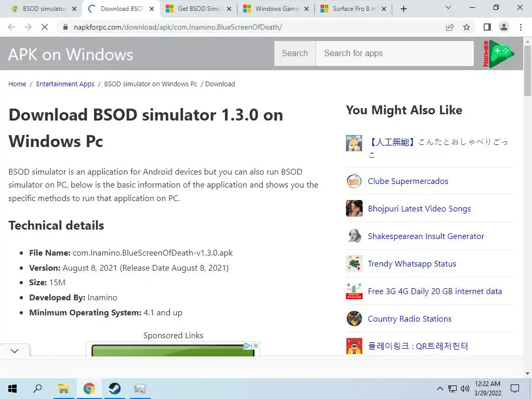The image size is (532, 399).
Task: Click the Search button
Action: 295,54
